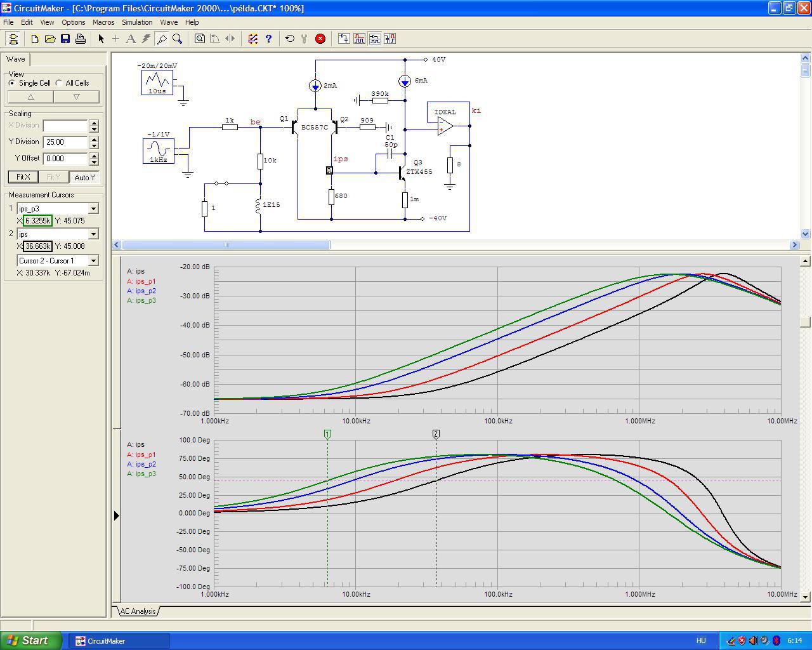Activate the Probe tool in toolbar
The image size is (812, 650).
pos(162,39)
